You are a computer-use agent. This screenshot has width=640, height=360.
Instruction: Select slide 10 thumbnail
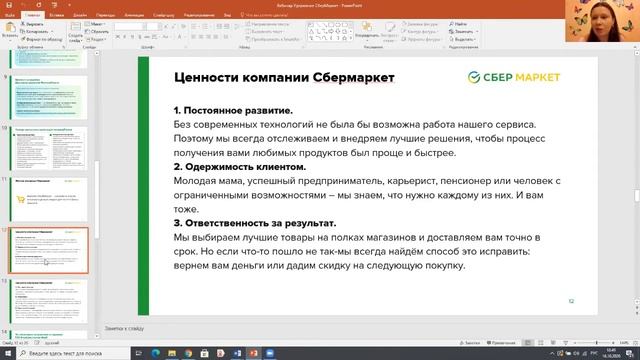point(50,149)
